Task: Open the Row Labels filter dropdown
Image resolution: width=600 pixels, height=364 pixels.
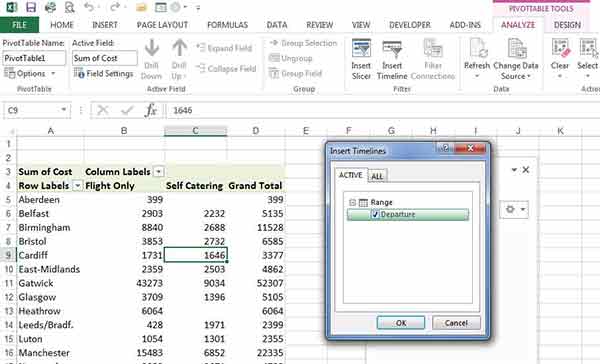Action: [x=77, y=186]
